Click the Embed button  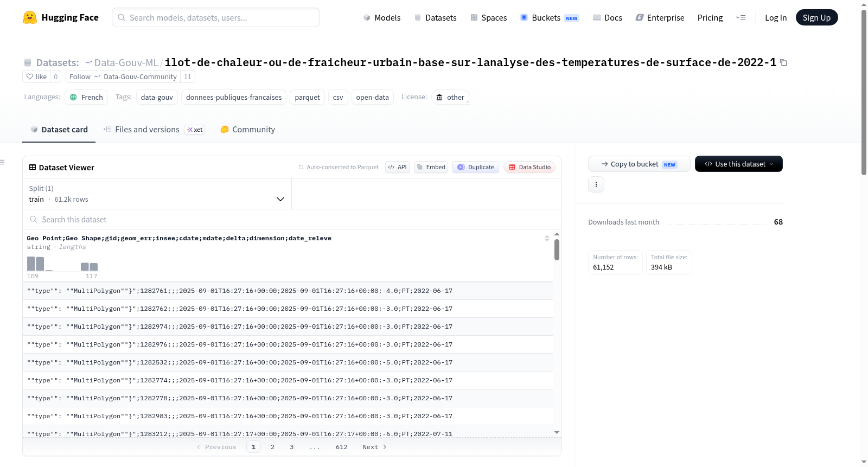[431, 167]
